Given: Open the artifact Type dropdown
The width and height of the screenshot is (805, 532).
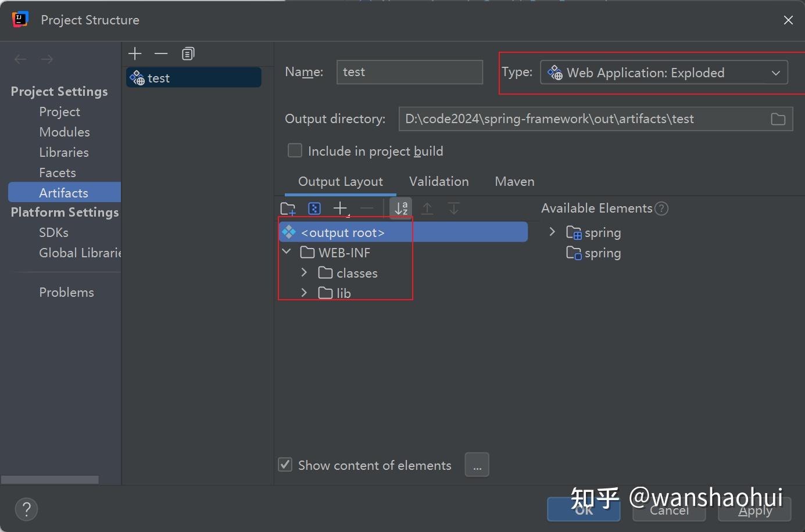Looking at the screenshot, I should 775,73.
